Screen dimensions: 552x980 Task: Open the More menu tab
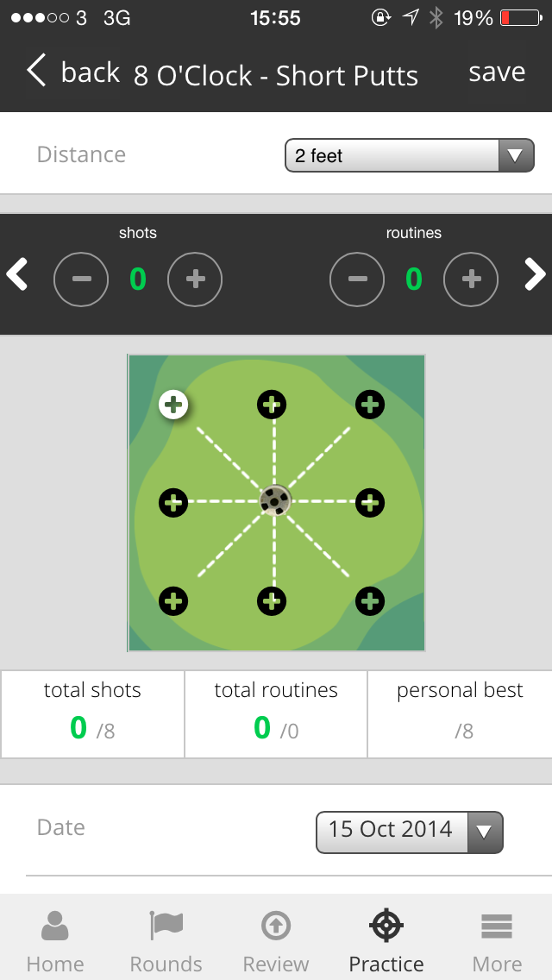497,940
